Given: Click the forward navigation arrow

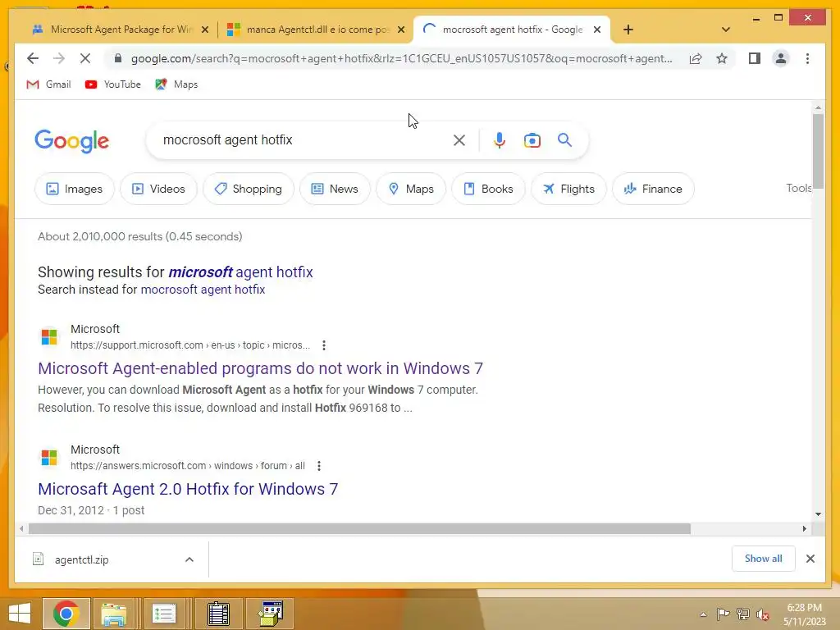Looking at the screenshot, I should [59, 58].
